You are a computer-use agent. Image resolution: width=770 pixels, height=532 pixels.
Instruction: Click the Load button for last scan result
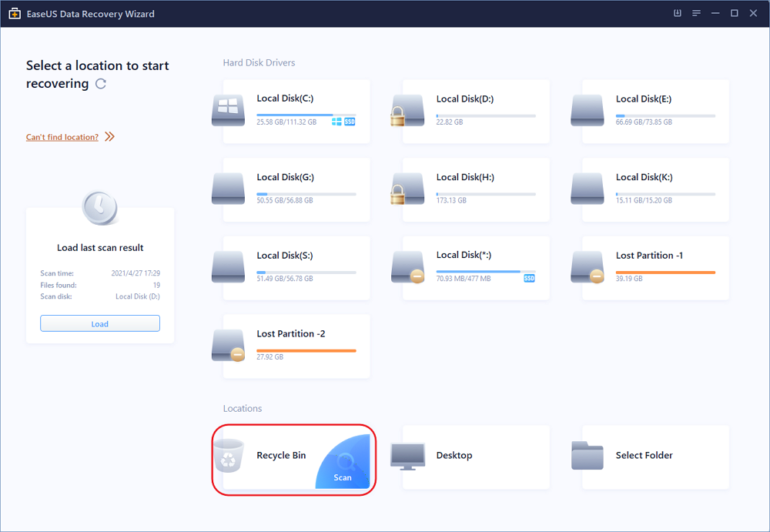pos(99,323)
